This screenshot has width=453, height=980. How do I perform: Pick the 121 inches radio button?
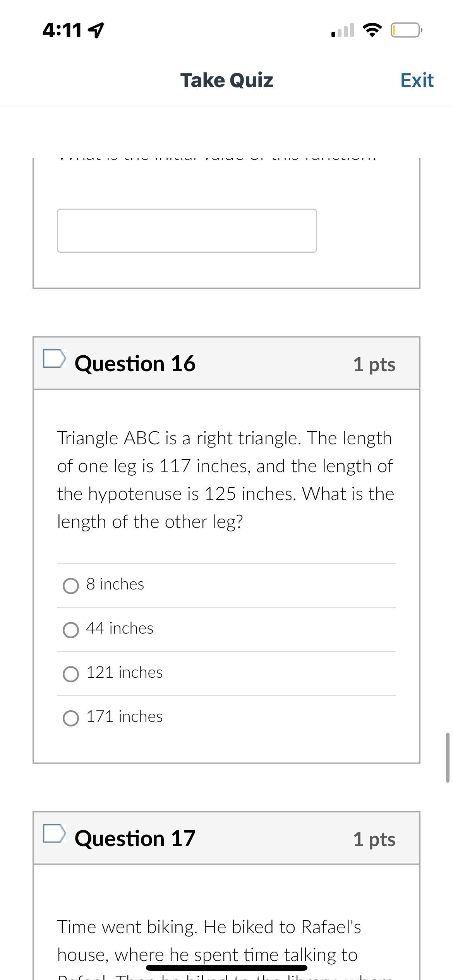pyautogui.click(x=71, y=674)
